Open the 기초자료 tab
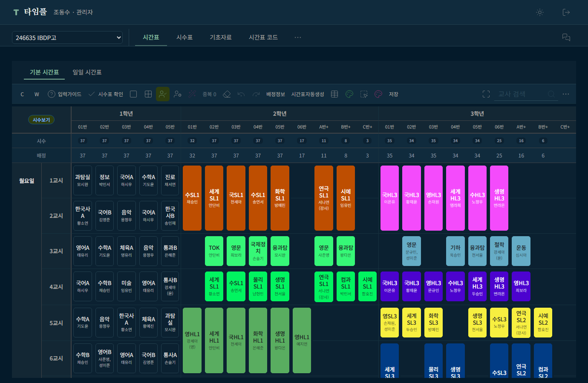This screenshot has height=383, width=588. (221, 37)
